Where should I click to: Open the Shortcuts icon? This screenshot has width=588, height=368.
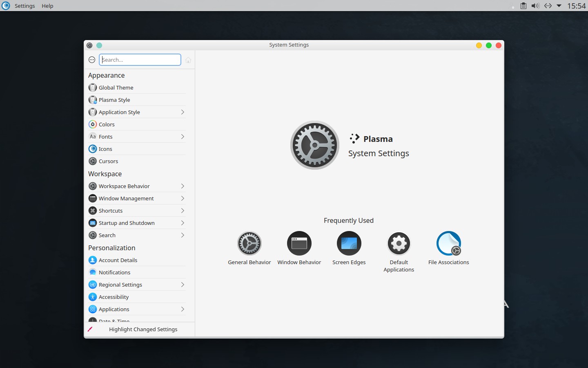[93, 211]
